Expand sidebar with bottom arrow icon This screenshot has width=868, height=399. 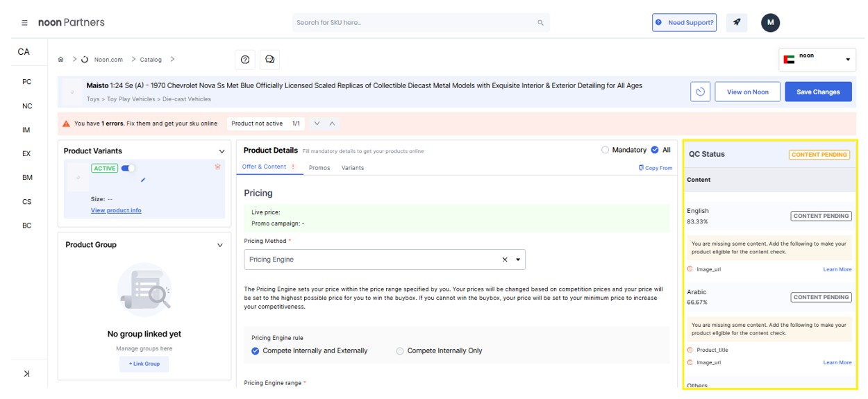(x=26, y=373)
